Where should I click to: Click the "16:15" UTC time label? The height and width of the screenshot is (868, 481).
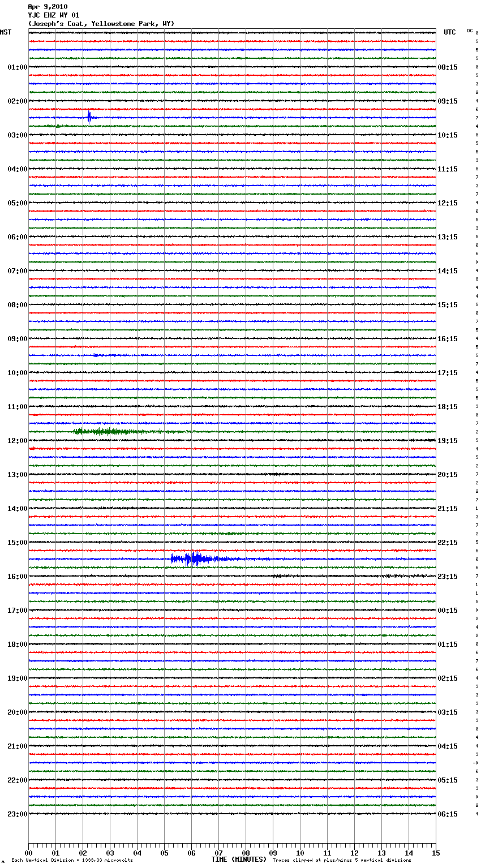point(448,339)
